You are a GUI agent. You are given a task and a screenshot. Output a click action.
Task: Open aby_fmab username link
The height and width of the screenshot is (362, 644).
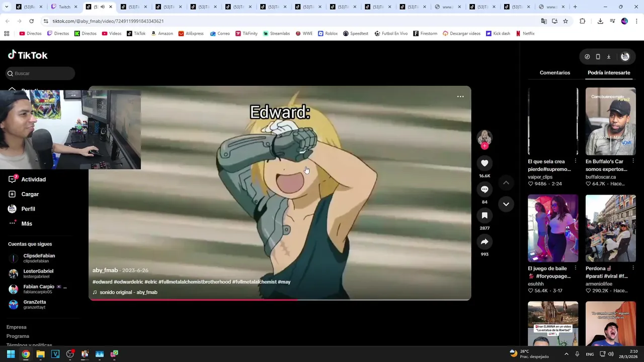click(x=105, y=270)
